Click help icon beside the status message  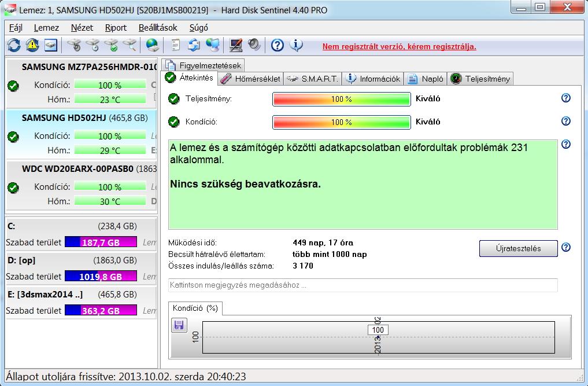[x=566, y=144]
